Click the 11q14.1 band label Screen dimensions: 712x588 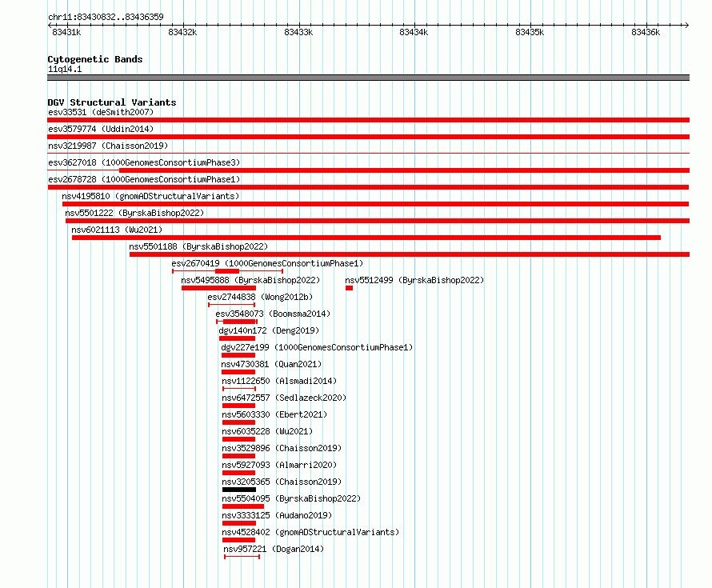[x=65, y=69]
